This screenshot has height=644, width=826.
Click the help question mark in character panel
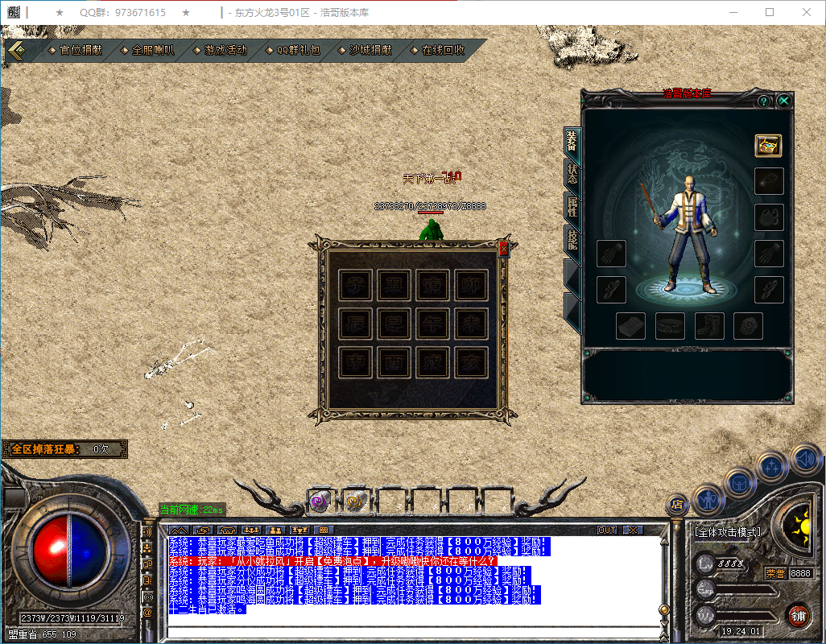coord(763,101)
